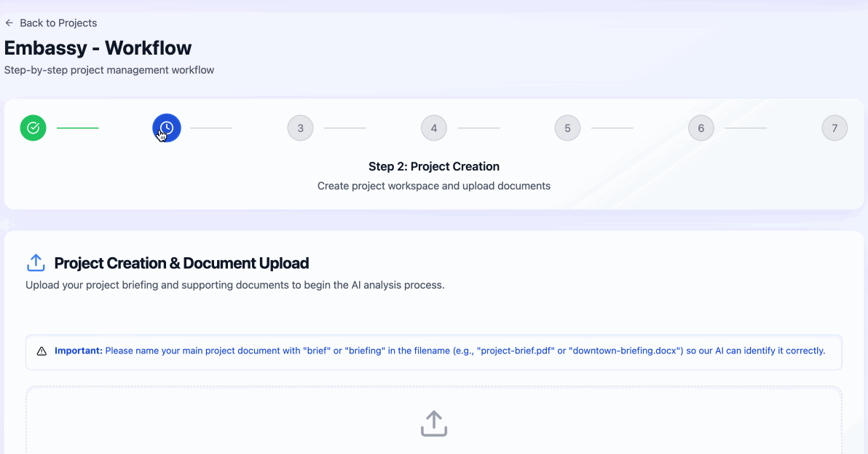Select Step 4 in the workflow stepper
The width and height of the screenshot is (868, 454).
[433, 128]
